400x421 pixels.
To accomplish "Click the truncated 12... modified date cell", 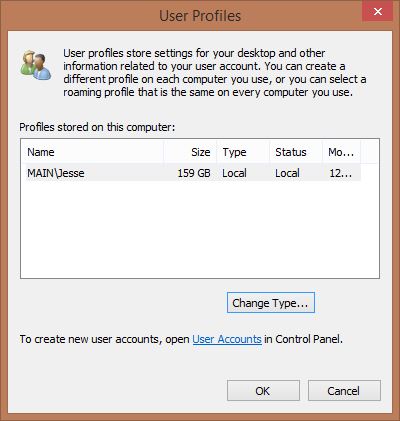I will pos(340,173).
